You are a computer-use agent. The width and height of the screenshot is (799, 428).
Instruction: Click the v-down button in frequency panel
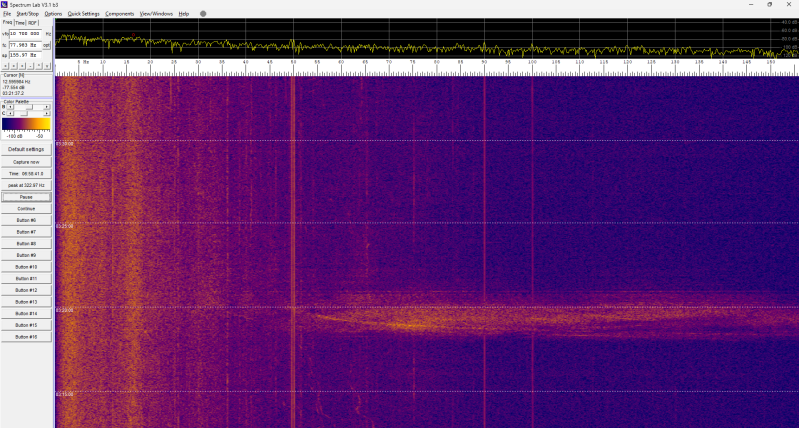47,66
